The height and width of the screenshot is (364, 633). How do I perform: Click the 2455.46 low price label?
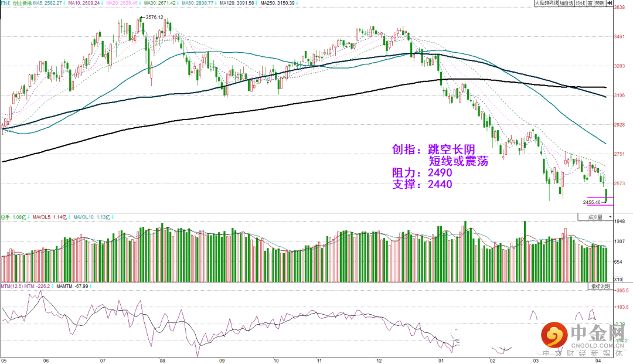(x=591, y=202)
